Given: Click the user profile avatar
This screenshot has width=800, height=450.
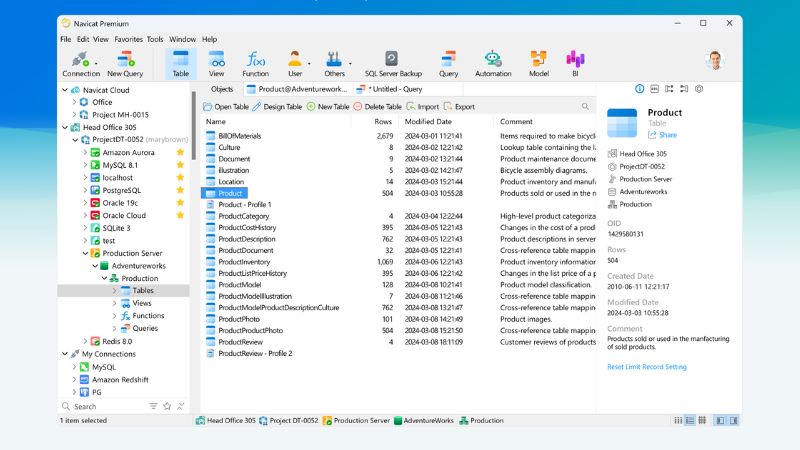Looking at the screenshot, I should (x=715, y=60).
